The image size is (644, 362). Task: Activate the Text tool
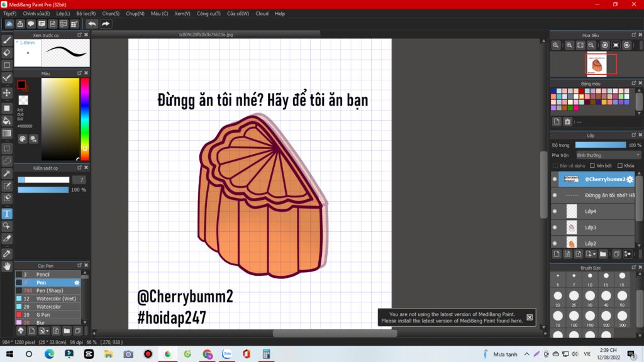pos(7,214)
